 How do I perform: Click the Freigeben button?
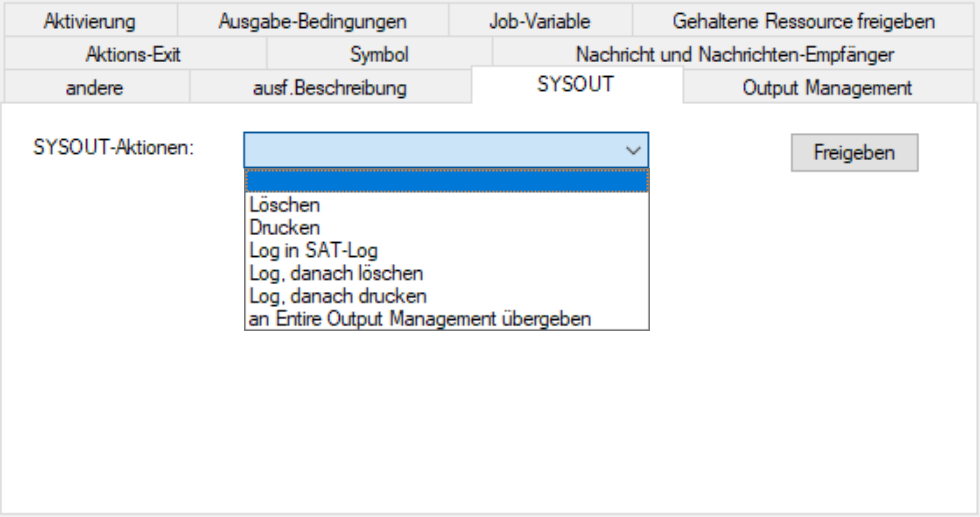[854, 153]
